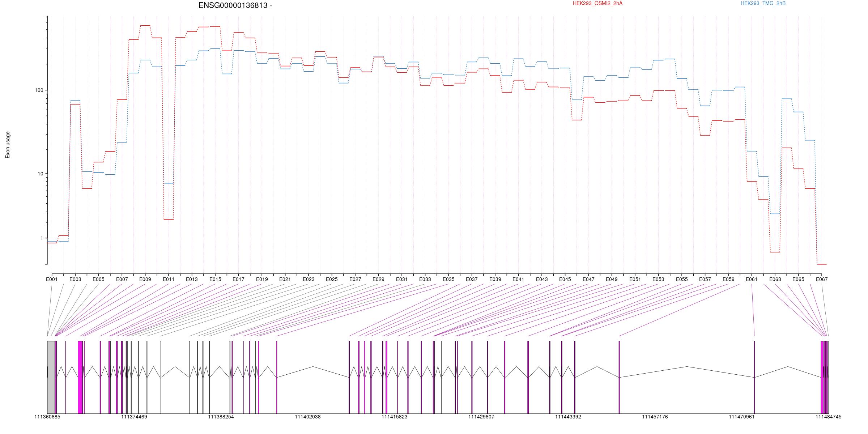Select the HEK293_OSMI2_2hA legend label
Screen dimensions: 868x434
(597, 3)
